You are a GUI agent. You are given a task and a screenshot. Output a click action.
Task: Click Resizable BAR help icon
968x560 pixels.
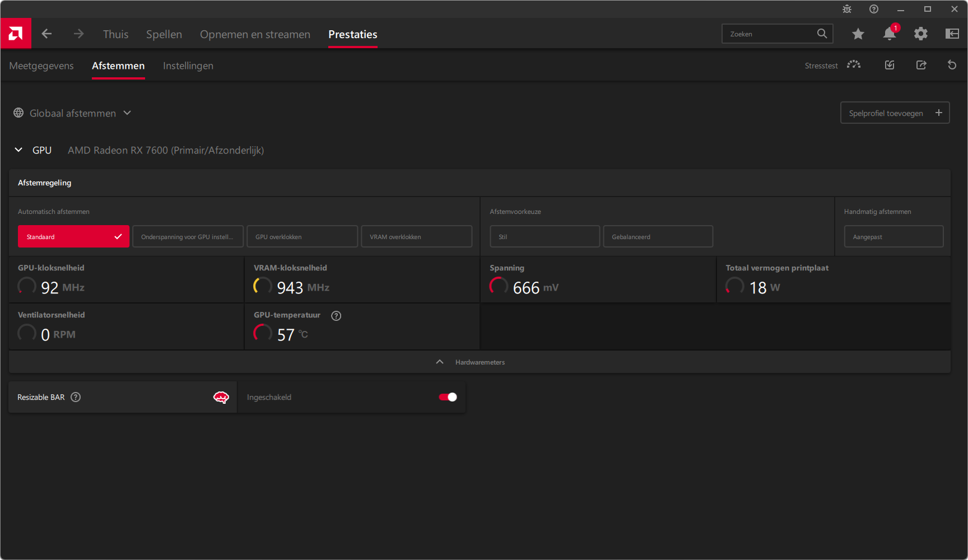click(76, 397)
